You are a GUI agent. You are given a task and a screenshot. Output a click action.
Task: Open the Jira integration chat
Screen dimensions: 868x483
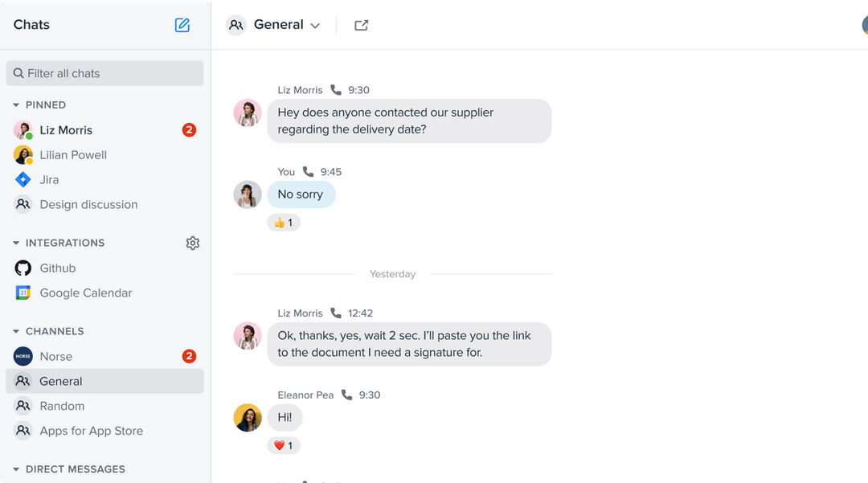point(50,179)
